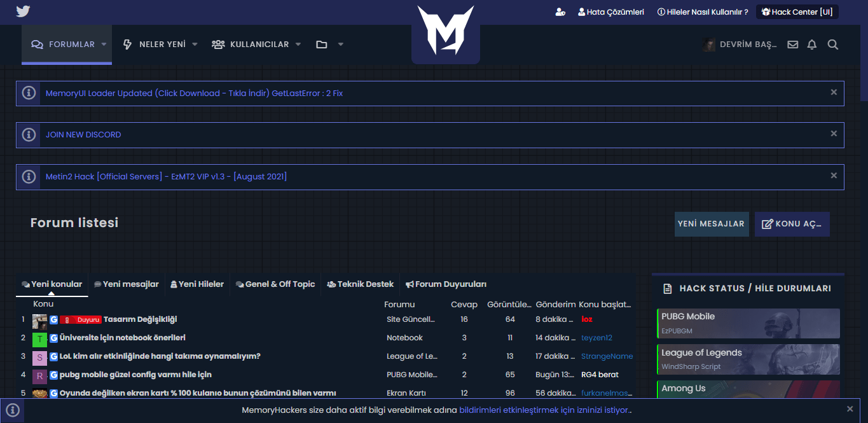Click avatar S of StrangeName thread
The width and height of the screenshot is (868, 423).
tap(40, 358)
